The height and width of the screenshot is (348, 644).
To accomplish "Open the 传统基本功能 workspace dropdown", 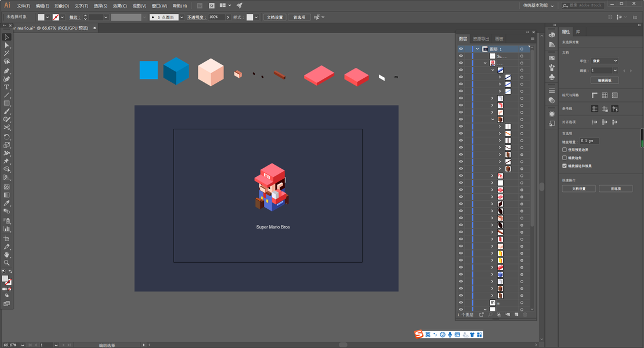I will [538, 6].
